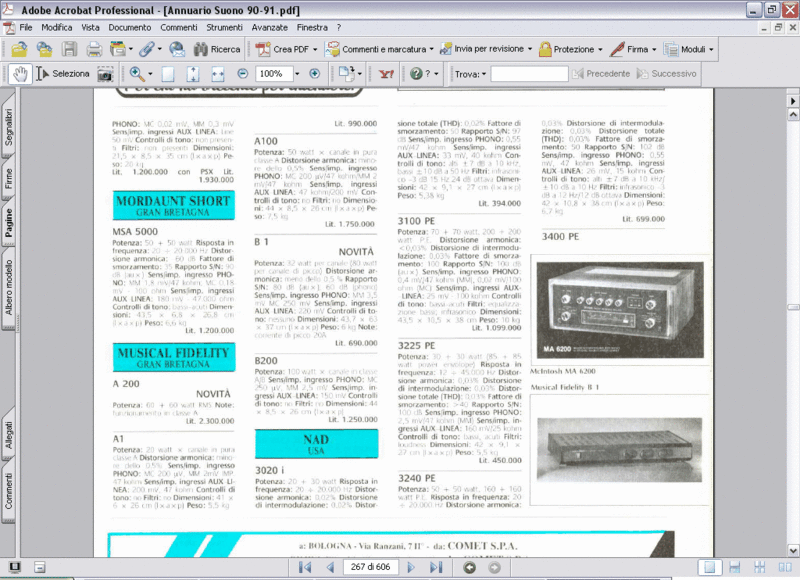Switch to Continuous Facing layout

[760, 567]
